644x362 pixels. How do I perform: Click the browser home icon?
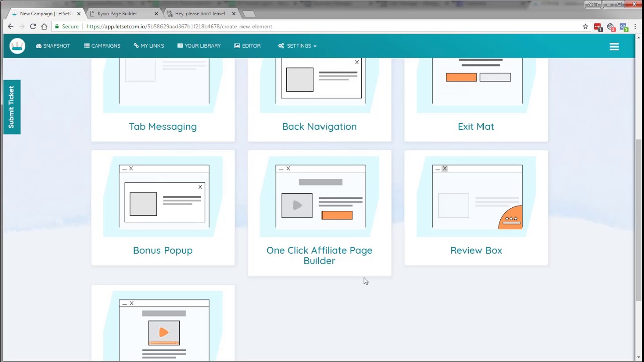pyautogui.click(x=44, y=26)
